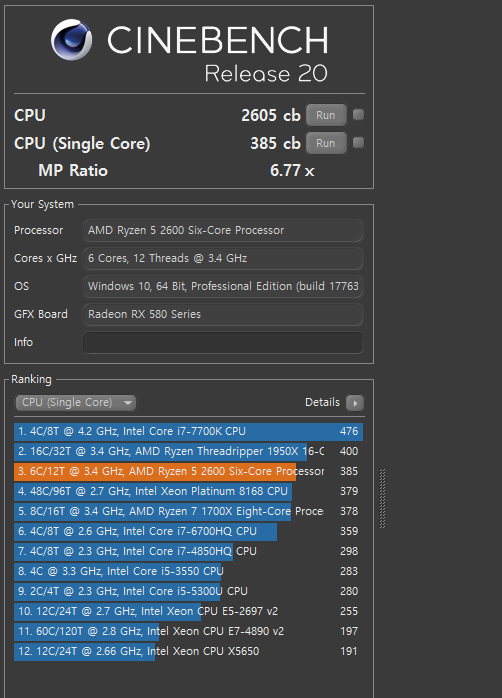Click the Details label

(x=322, y=402)
